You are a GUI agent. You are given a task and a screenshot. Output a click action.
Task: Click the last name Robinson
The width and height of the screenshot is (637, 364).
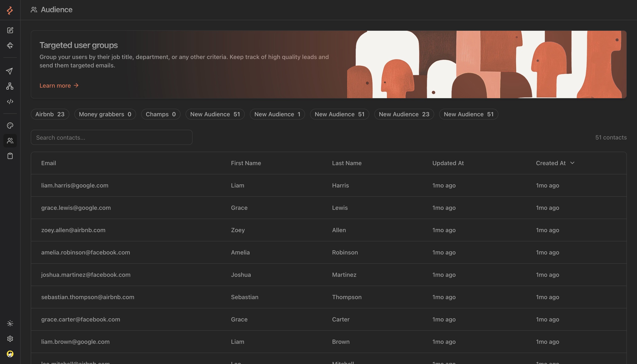pos(345,252)
